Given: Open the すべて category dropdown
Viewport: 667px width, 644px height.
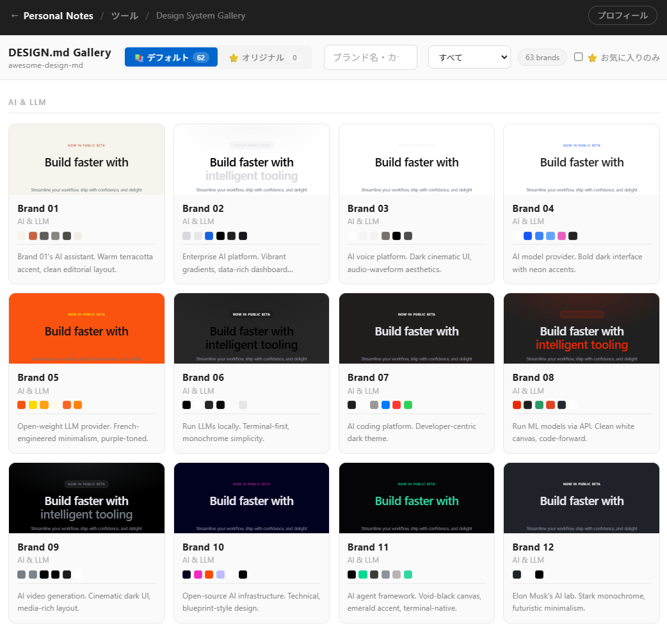Looking at the screenshot, I should [x=469, y=57].
